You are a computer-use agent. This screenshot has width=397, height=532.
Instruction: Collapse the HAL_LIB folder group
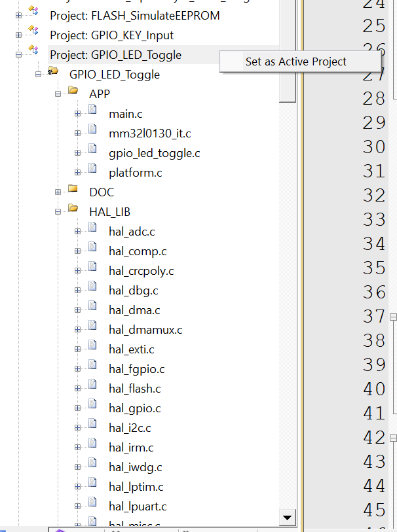(x=58, y=211)
